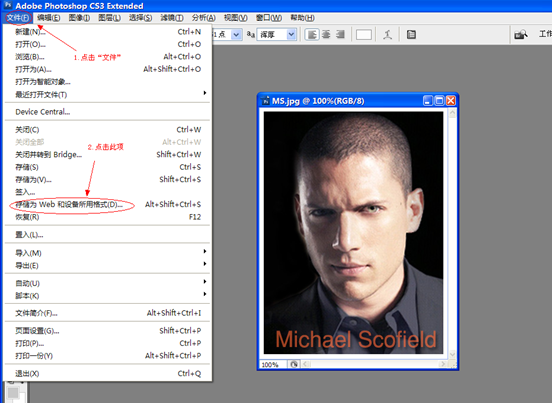
Task: Expand the Recent Files (最近打开文件) submenu
Action: [107, 94]
